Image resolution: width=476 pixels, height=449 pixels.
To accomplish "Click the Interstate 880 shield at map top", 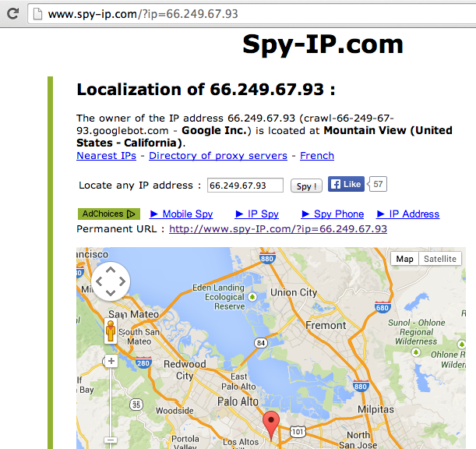I will pyautogui.click(x=267, y=258).
